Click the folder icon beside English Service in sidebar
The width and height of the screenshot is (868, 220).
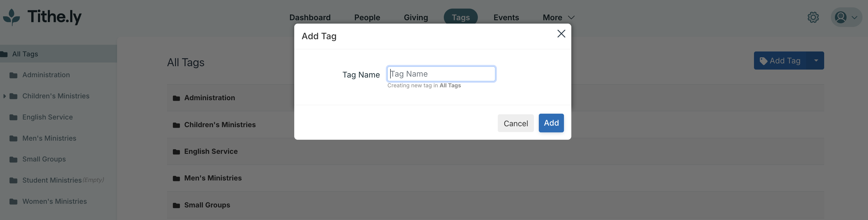point(13,117)
